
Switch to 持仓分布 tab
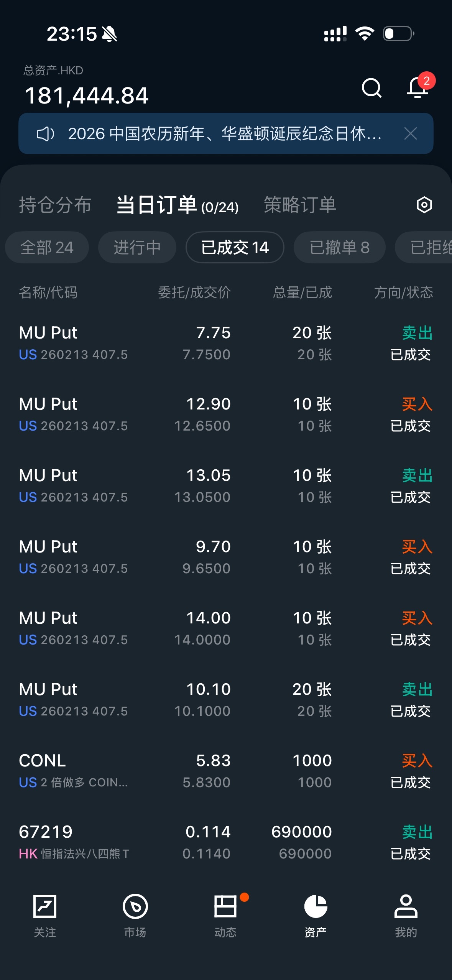click(x=55, y=205)
